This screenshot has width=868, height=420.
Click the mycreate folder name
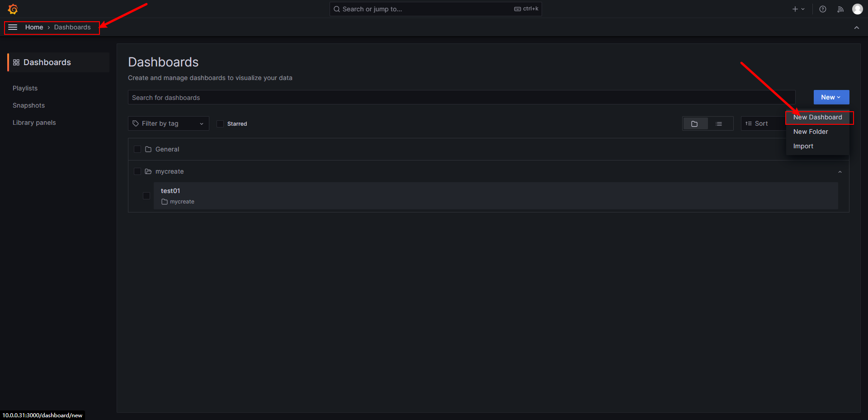click(170, 171)
